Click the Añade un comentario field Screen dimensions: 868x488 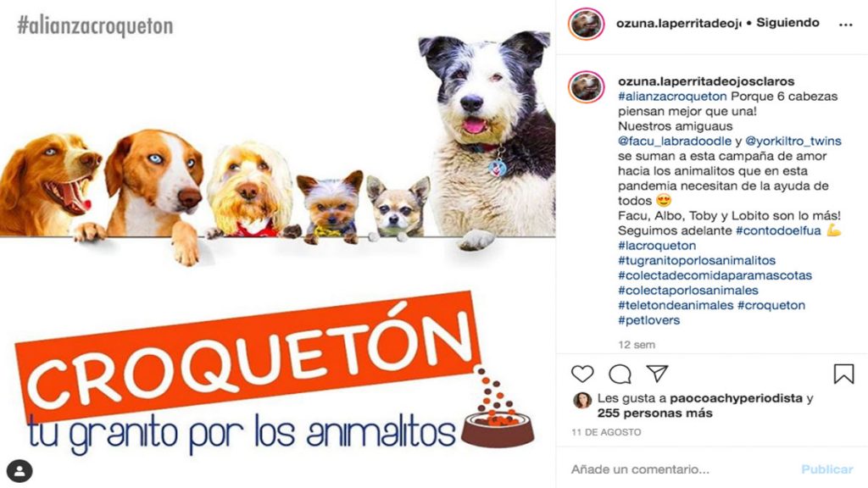coord(681,469)
